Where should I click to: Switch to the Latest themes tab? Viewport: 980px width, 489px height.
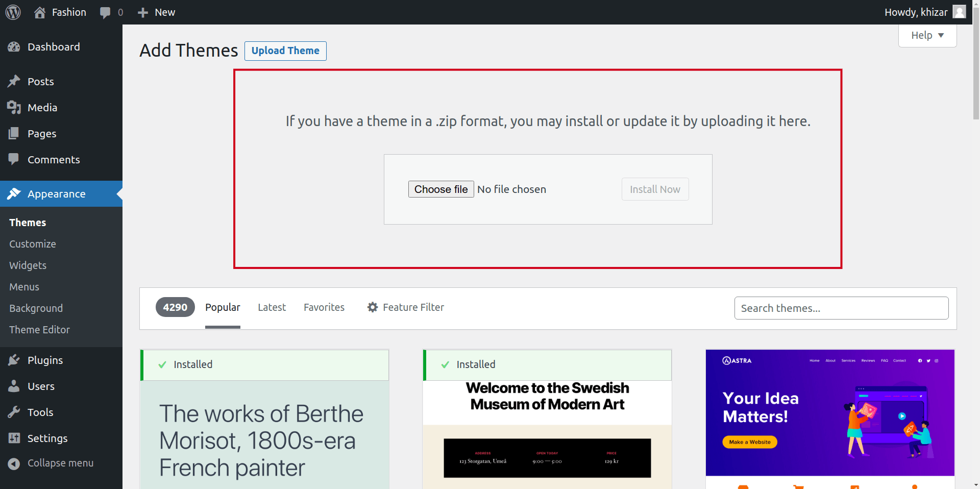[x=272, y=307]
